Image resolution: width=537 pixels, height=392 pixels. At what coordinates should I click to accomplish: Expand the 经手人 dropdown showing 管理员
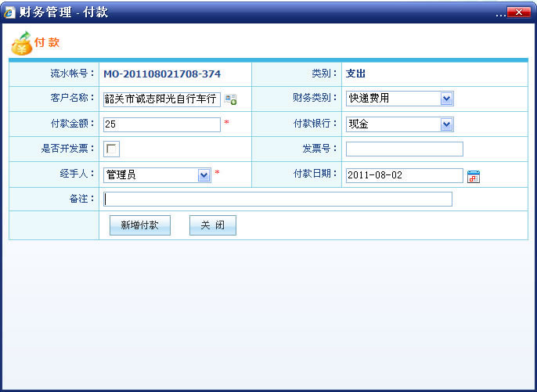coord(204,175)
